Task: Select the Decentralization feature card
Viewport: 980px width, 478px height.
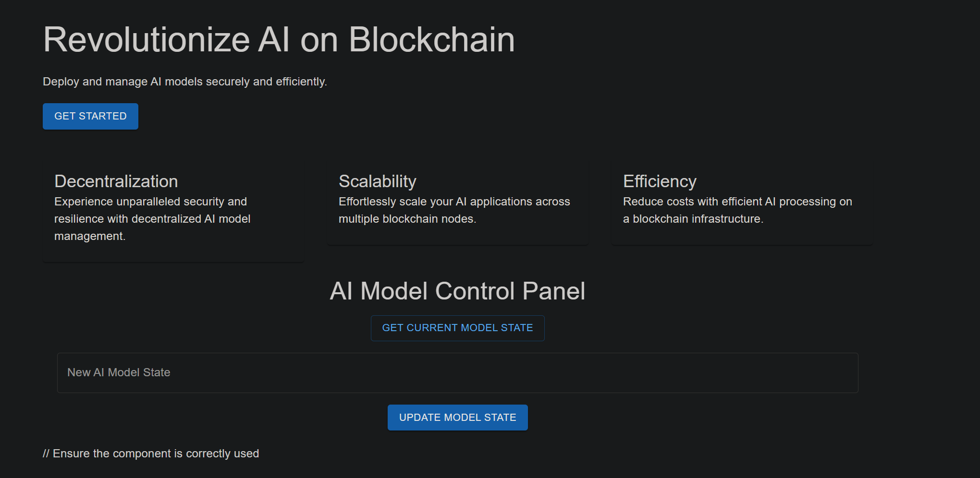Action: tap(173, 211)
